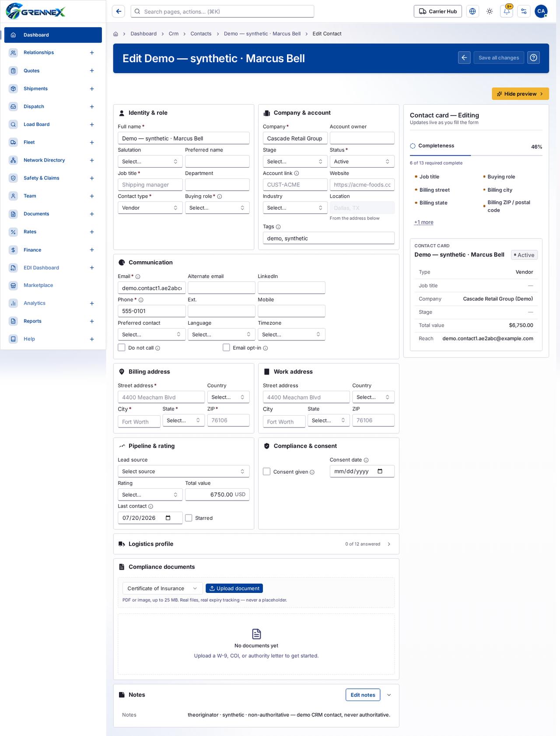Open the Contact type dropdown showing Vendor
Screen dimensions: 560x736
click(150, 208)
